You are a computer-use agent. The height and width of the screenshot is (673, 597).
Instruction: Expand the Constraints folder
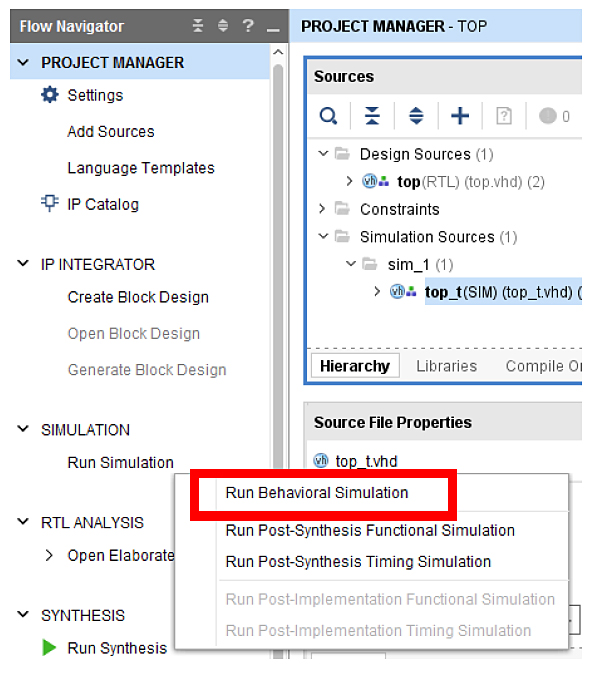point(322,209)
